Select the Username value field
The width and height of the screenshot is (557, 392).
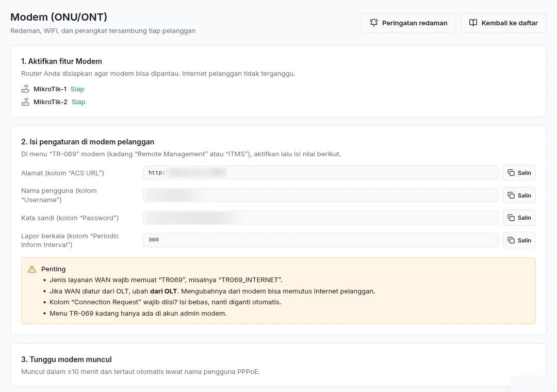[x=321, y=195]
